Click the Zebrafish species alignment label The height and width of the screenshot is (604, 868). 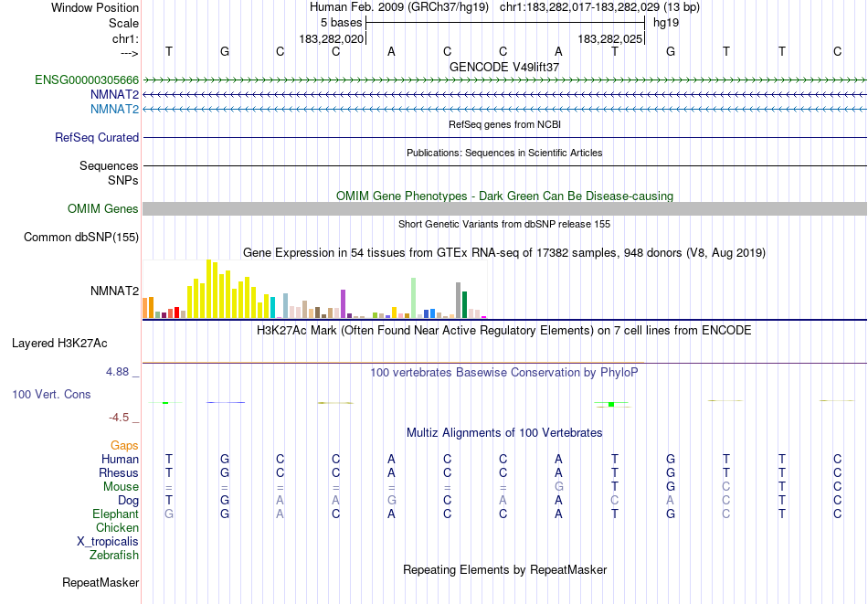click(x=114, y=555)
